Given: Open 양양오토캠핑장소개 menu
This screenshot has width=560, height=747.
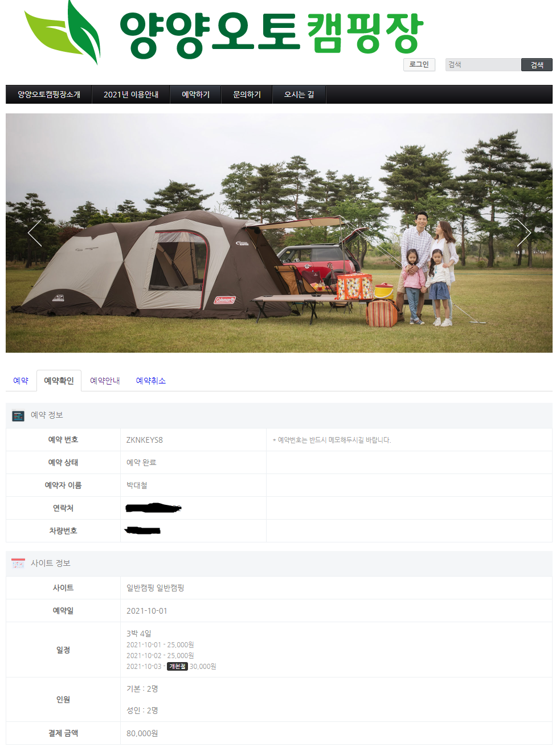Looking at the screenshot, I should (x=49, y=95).
